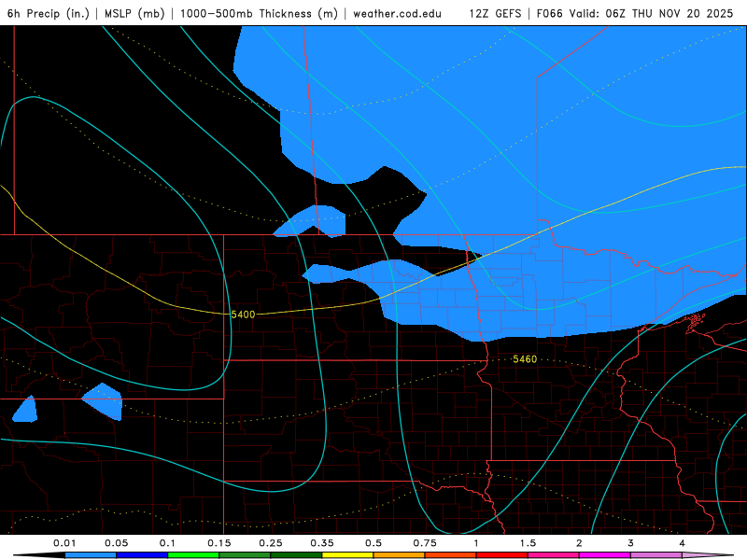Click the "4" legend value
Image resolution: width=747 pixels, height=560 pixels.
point(683,543)
